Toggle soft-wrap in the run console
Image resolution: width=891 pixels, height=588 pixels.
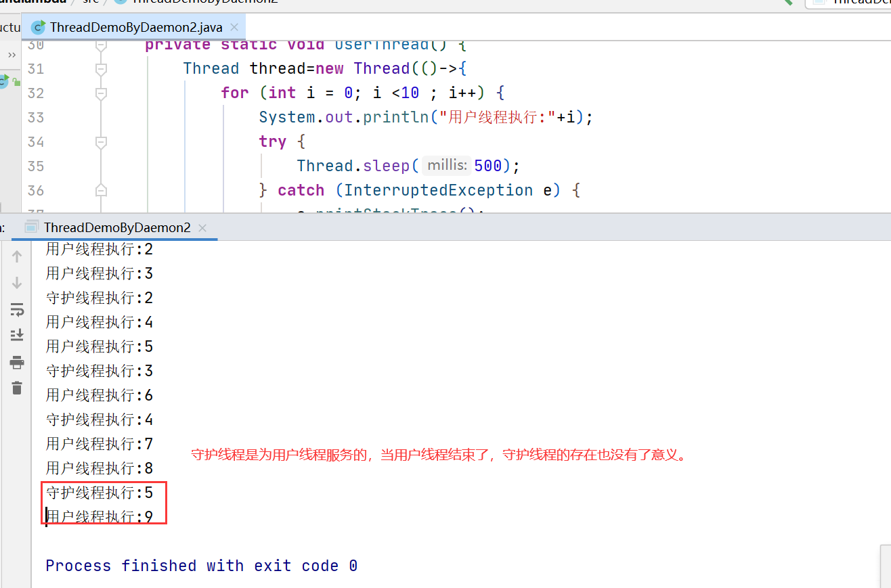pos(17,309)
